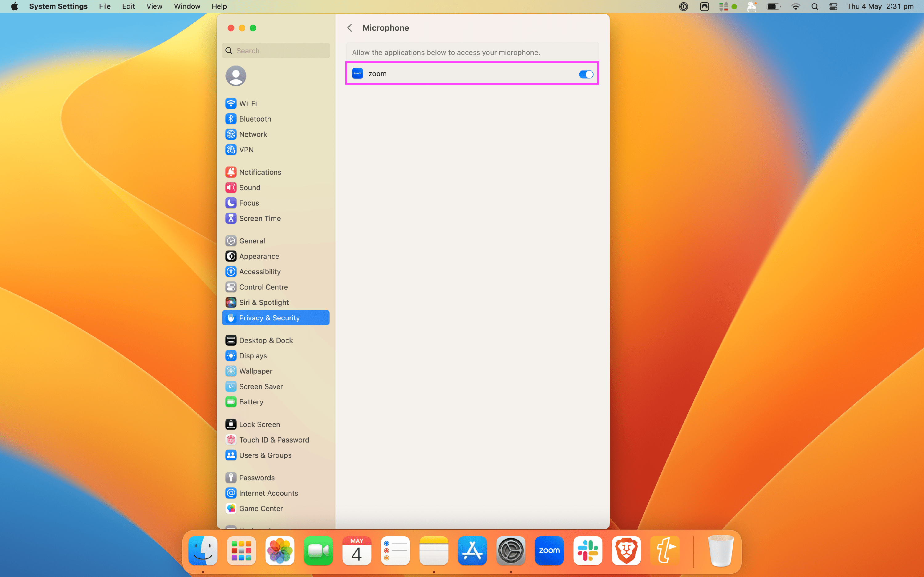Open Control Centre in menu bar
The image size is (924, 577).
coord(833,6)
